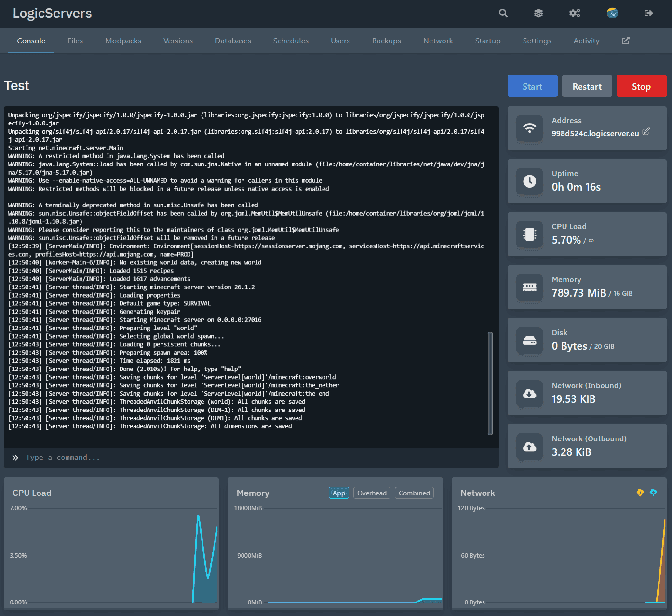This screenshot has height=616, width=672.
Task: Click 'Starting net.minecraft.server.Main' line
Action: click(x=66, y=148)
